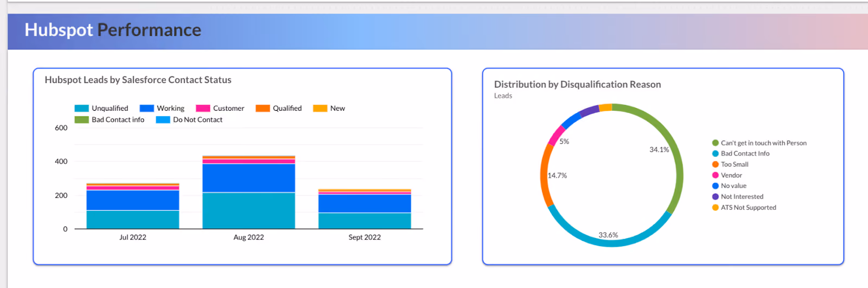868x288 pixels.
Task: Click the orange 14.7% donut segment
Action: (x=544, y=175)
